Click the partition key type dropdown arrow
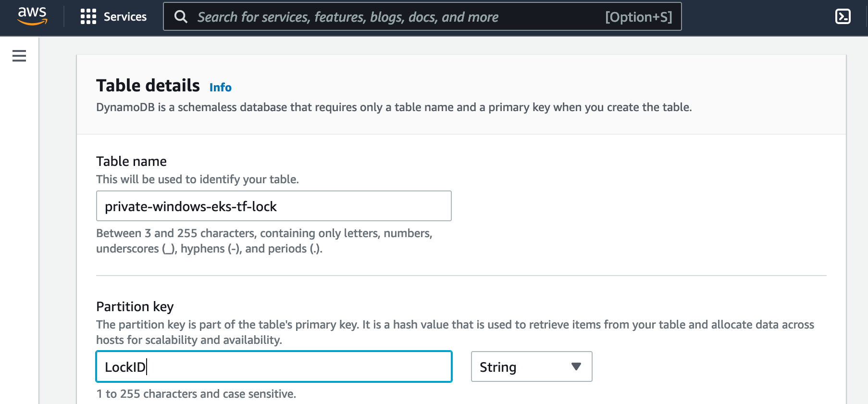The image size is (868, 404). (576, 367)
